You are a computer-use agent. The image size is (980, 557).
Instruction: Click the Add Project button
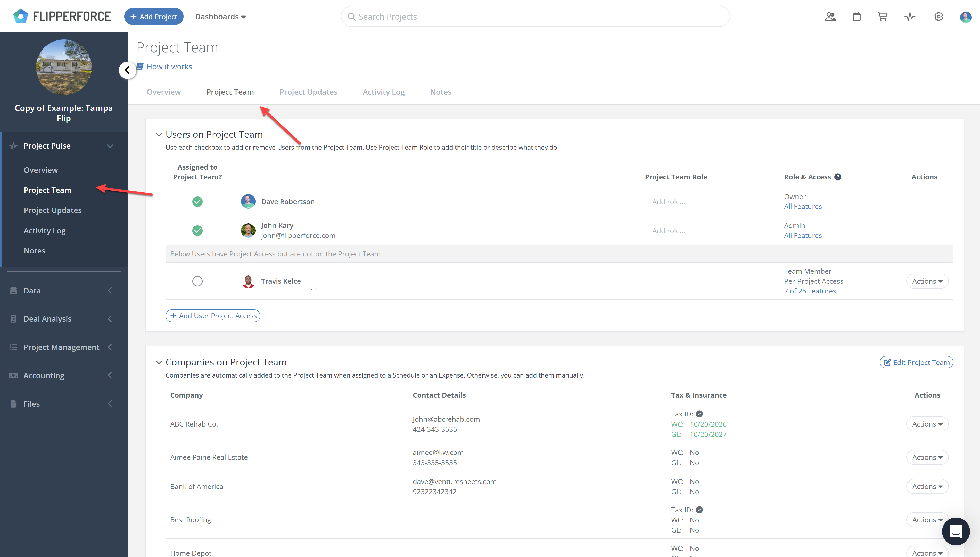pyautogui.click(x=154, y=17)
